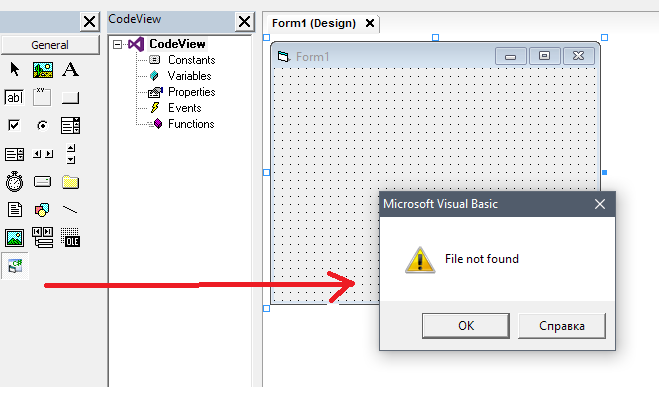
Task: Select the OptionButton control tool
Action: (x=42, y=125)
